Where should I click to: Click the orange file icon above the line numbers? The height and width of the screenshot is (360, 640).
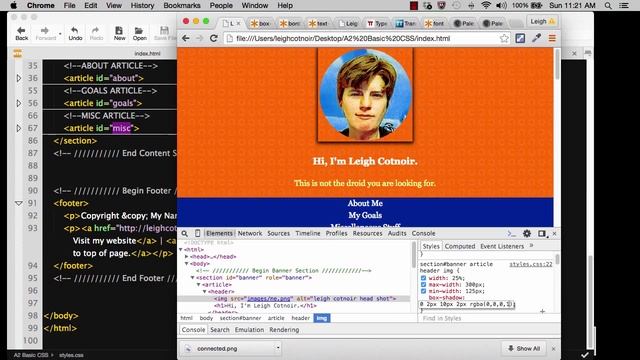[17, 53]
